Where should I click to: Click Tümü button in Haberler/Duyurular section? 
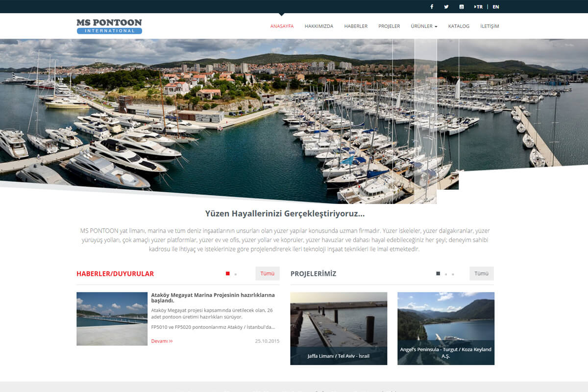coord(268,273)
